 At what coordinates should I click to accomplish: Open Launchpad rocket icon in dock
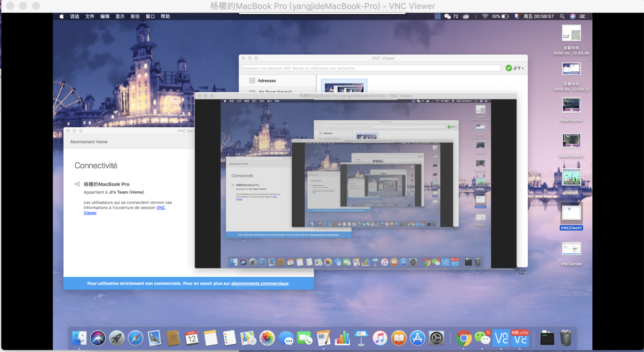(x=117, y=338)
